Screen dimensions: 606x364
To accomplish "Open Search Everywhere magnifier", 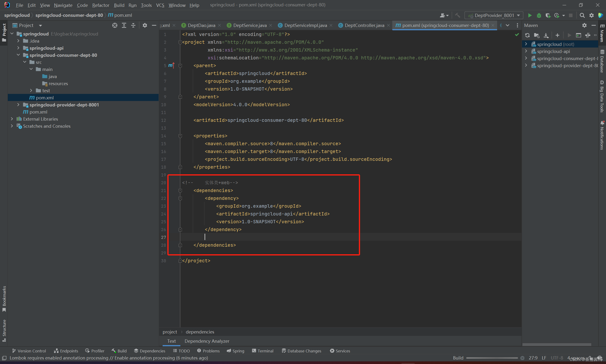I will [x=582, y=15].
